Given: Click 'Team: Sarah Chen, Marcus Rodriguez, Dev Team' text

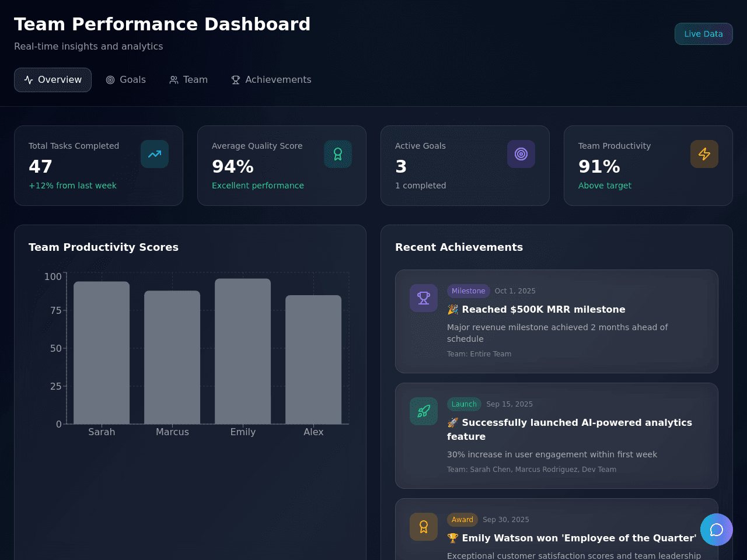Looking at the screenshot, I should pyautogui.click(x=532, y=470).
